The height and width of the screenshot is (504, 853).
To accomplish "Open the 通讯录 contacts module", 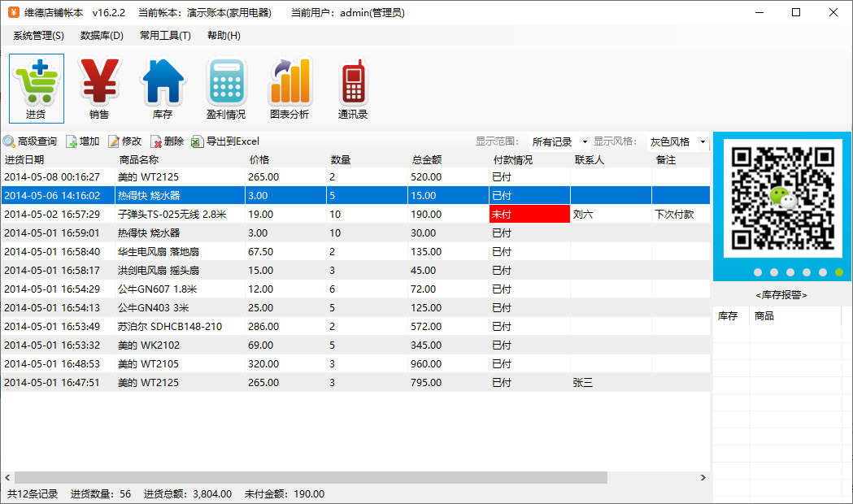I will [353, 88].
